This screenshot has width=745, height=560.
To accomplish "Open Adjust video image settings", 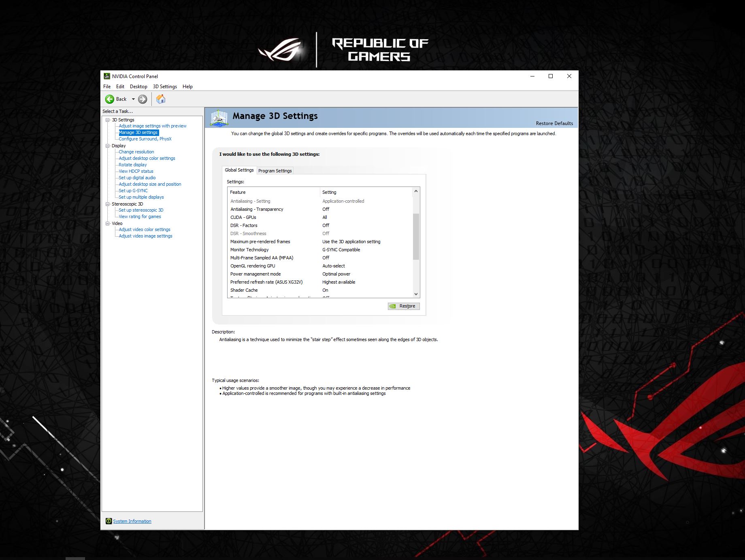I will coord(145,236).
